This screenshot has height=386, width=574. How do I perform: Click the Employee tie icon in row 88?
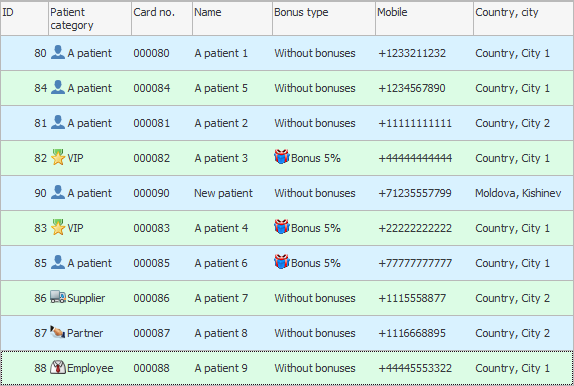(x=58, y=367)
